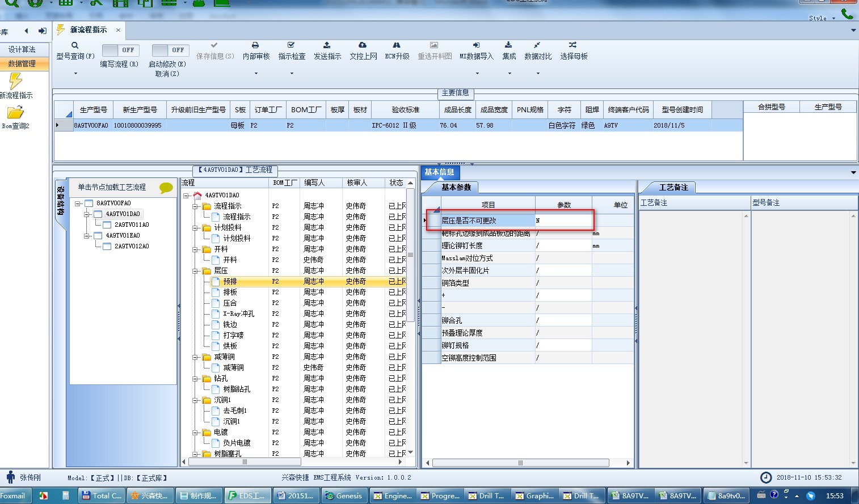Click the green phone icon
859x504 pixels.
[847, 14]
